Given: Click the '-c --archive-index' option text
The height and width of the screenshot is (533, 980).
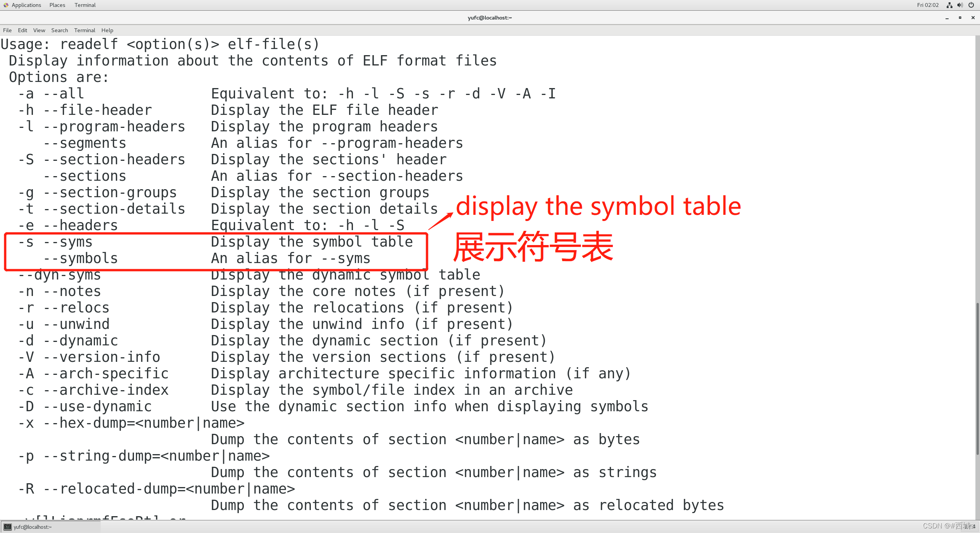Looking at the screenshot, I should (93, 390).
